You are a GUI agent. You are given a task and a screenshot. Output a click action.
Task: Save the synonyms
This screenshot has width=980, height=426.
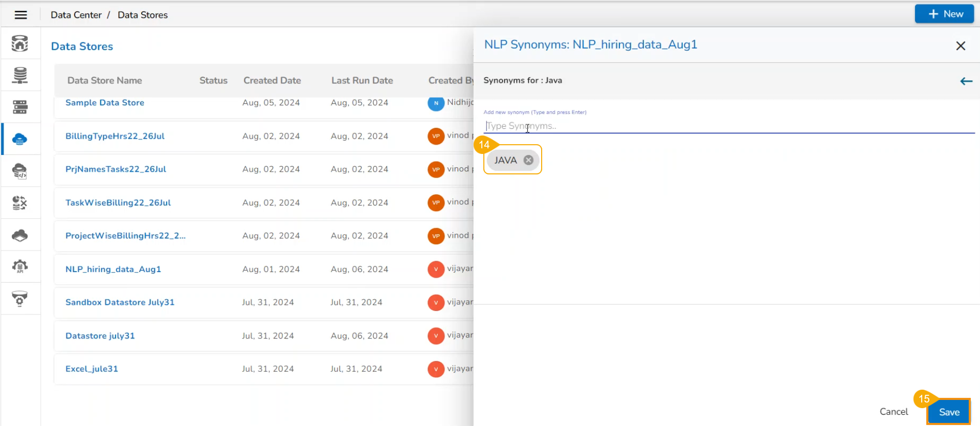[x=949, y=412]
